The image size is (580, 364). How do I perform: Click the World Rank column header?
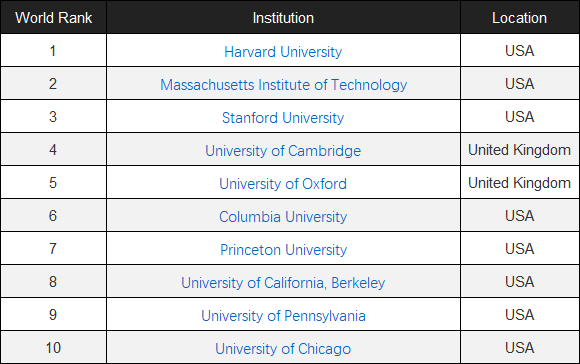pyautogui.click(x=54, y=17)
